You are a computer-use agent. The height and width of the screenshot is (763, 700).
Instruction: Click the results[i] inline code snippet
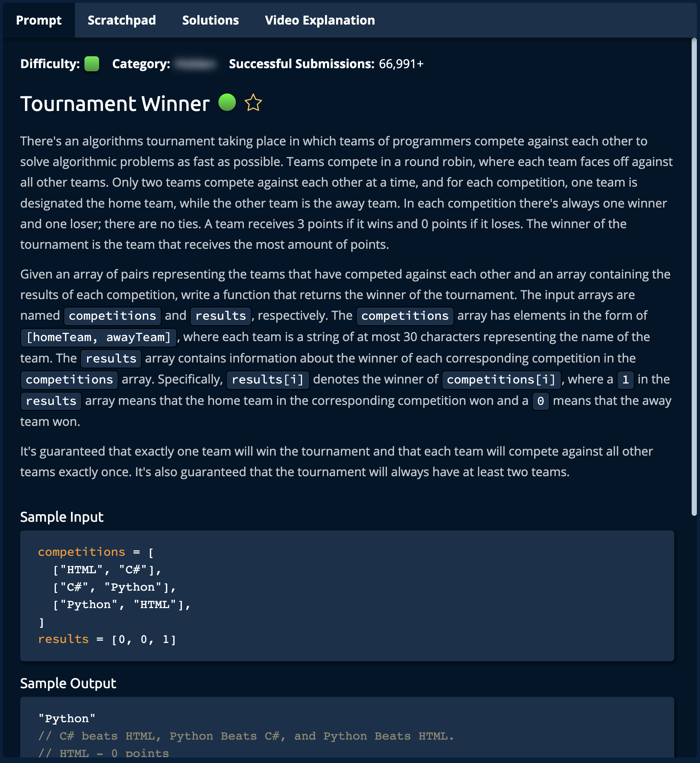[x=268, y=380]
